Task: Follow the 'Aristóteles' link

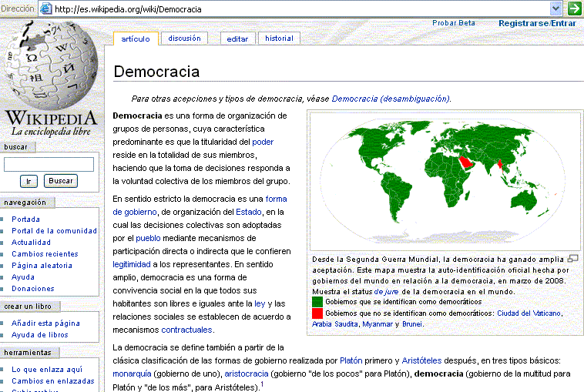Action: tap(421, 360)
